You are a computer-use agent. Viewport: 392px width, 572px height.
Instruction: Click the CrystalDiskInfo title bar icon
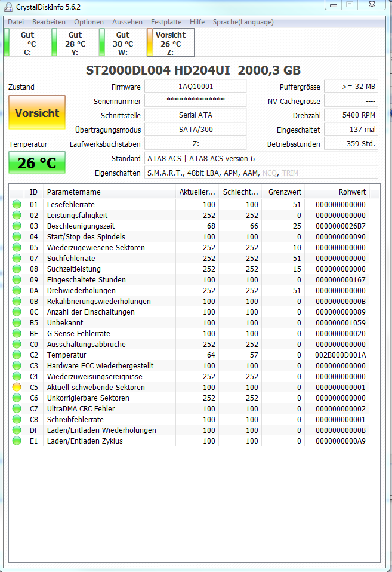(8, 7)
